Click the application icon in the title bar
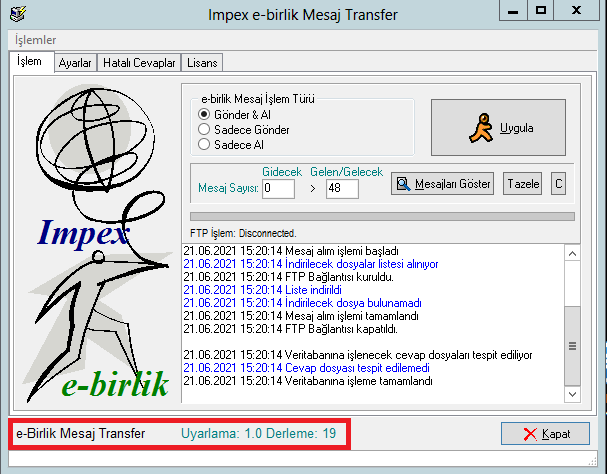 coord(18,14)
